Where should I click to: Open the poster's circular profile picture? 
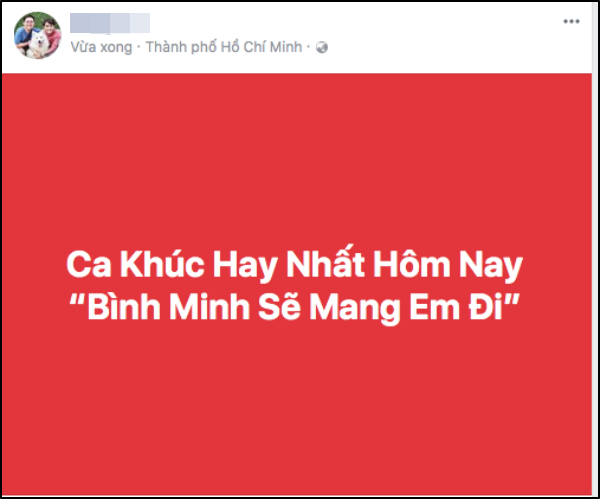point(38,35)
